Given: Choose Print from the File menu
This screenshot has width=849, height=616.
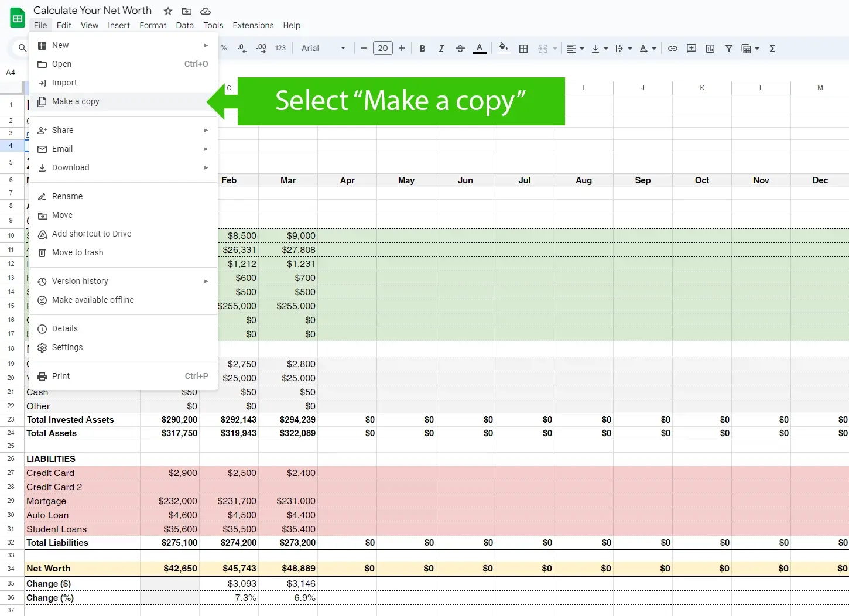Looking at the screenshot, I should click(x=123, y=376).
